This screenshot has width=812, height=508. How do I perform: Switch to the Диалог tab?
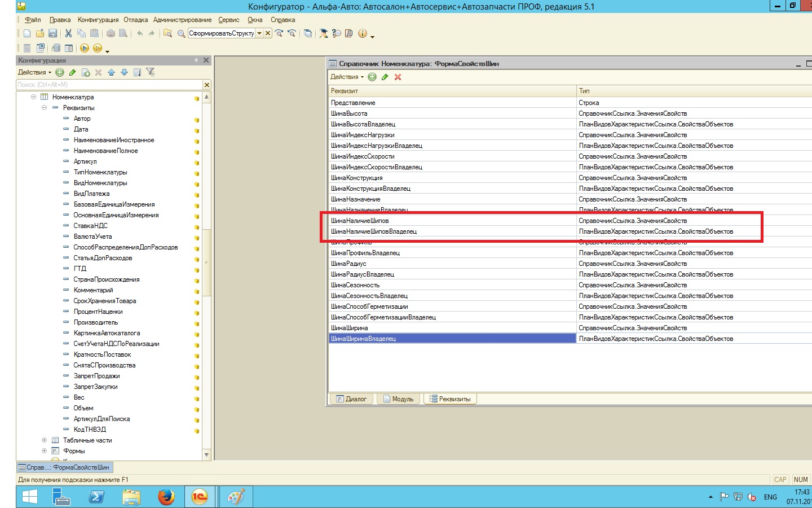tap(351, 399)
